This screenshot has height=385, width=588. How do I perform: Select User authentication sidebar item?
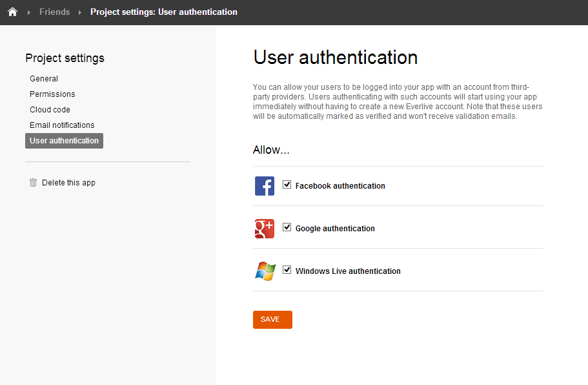pos(64,141)
